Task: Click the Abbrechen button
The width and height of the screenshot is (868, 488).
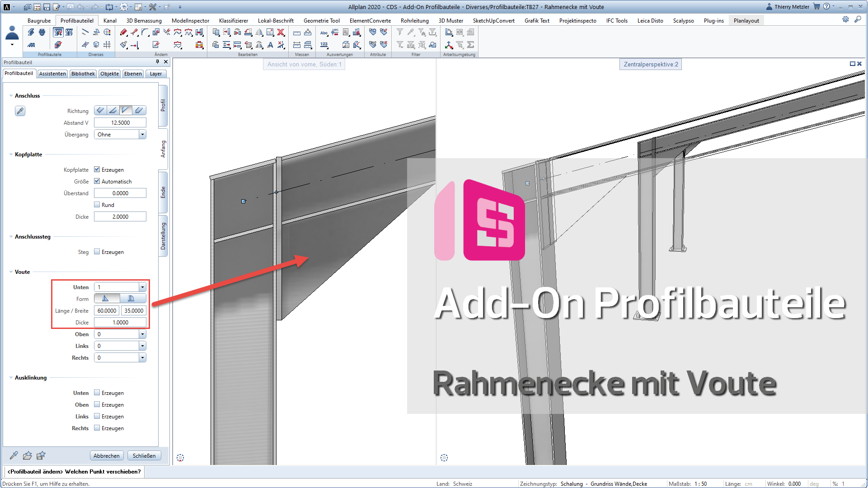Action: coord(107,455)
